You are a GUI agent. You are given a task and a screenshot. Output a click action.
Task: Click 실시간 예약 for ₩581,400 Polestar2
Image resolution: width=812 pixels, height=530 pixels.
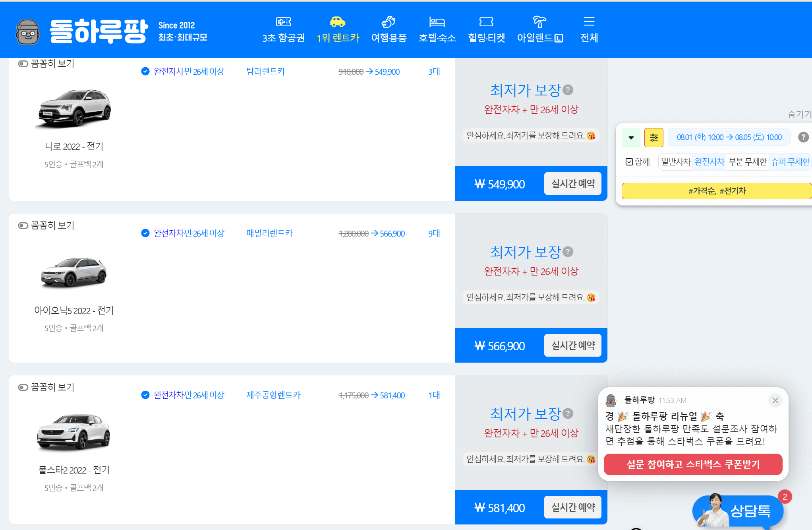tap(573, 507)
